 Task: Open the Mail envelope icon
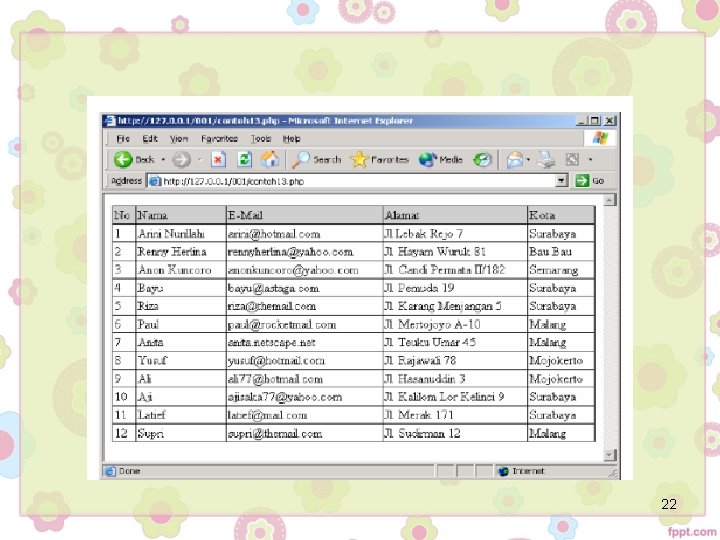coord(515,160)
